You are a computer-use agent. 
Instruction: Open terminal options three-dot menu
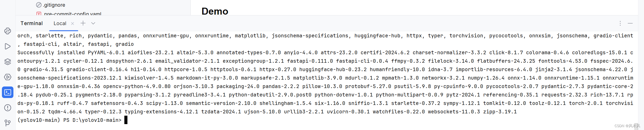pos(620,23)
